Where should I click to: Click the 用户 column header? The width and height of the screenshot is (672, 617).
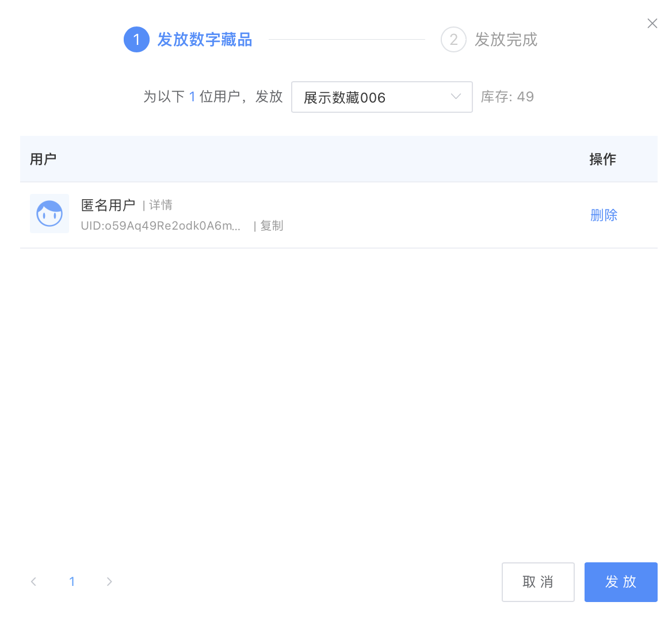[43, 159]
